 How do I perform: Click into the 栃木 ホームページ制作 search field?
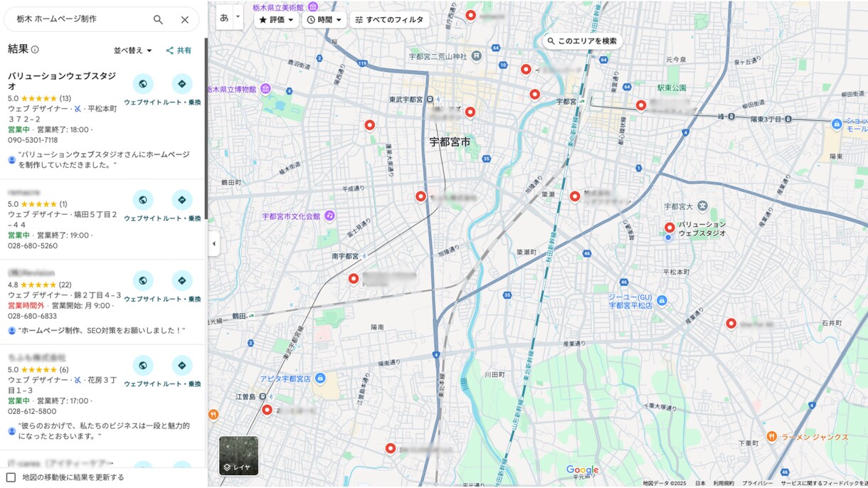coord(78,20)
